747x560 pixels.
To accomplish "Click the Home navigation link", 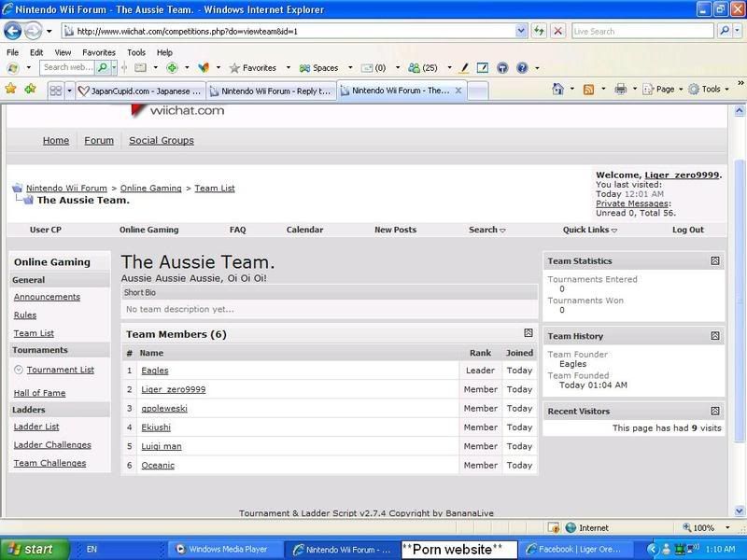I will 56,141.
